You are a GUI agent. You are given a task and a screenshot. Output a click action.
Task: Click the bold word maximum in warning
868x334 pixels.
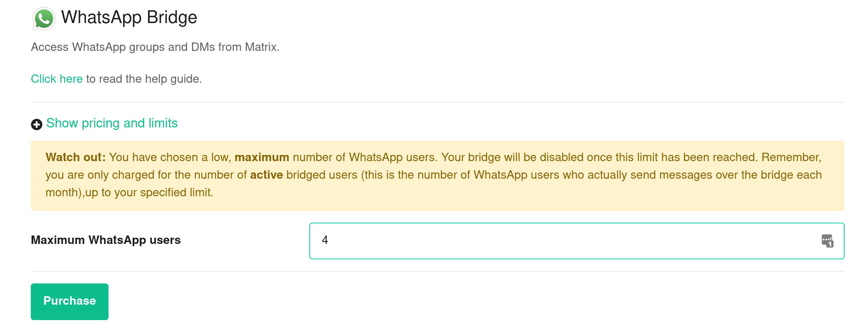(262, 157)
